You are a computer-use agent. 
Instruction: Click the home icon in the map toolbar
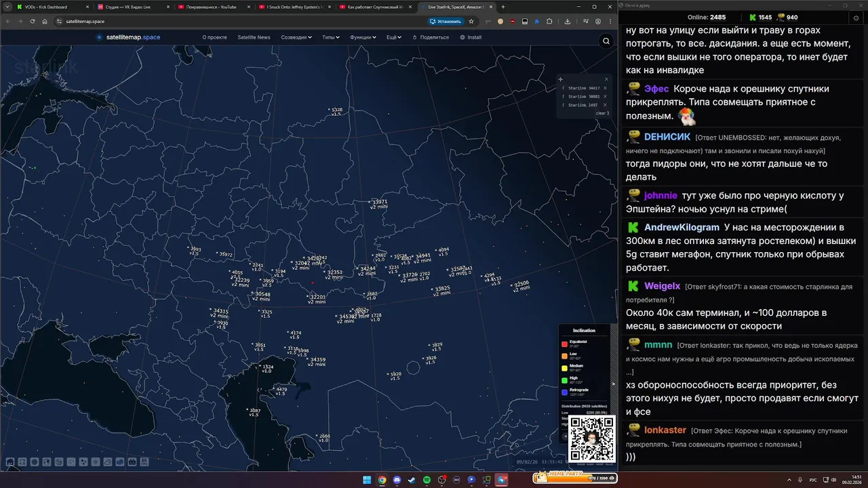pos(10,462)
